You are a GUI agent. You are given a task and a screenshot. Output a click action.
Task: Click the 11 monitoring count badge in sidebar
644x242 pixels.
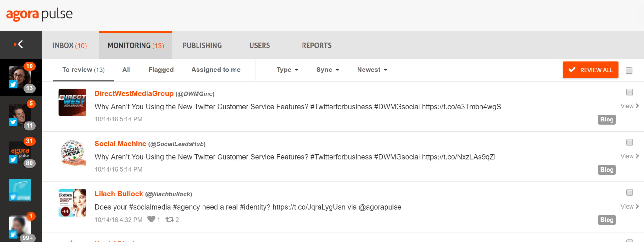point(29,126)
